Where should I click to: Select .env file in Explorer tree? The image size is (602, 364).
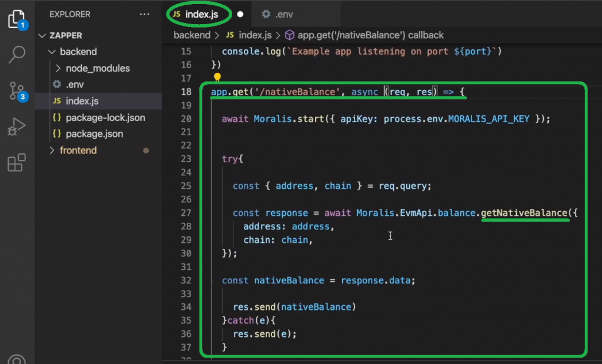[98, 84]
